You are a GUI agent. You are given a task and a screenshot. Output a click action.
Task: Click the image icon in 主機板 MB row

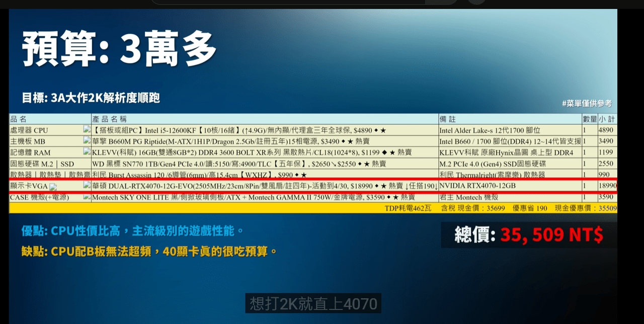[87, 141]
